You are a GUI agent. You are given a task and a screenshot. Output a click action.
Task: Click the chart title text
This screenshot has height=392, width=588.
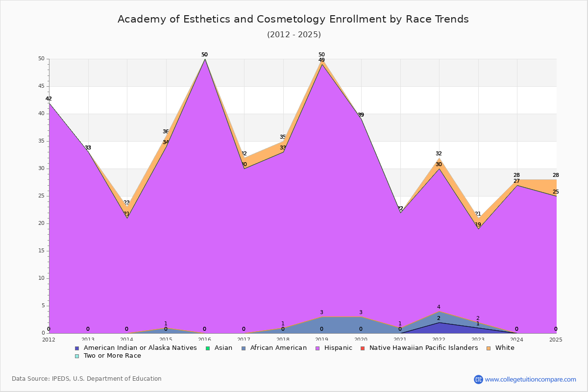tap(293, 19)
